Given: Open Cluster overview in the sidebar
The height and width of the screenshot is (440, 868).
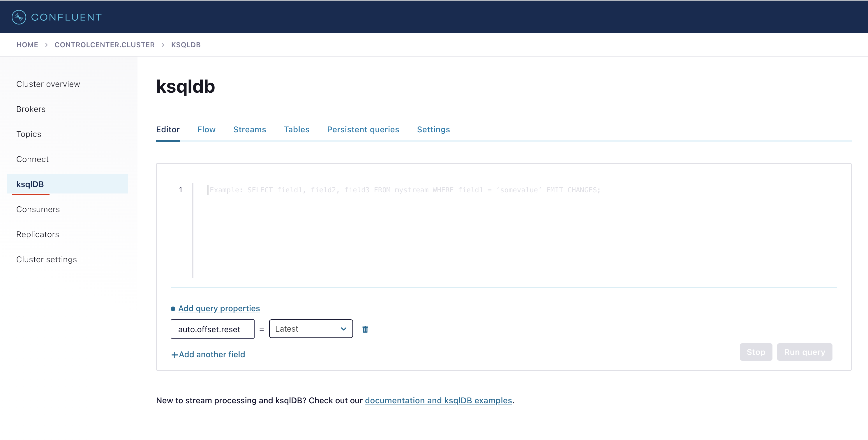Looking at the screenshot, I should tap(48, 84).
